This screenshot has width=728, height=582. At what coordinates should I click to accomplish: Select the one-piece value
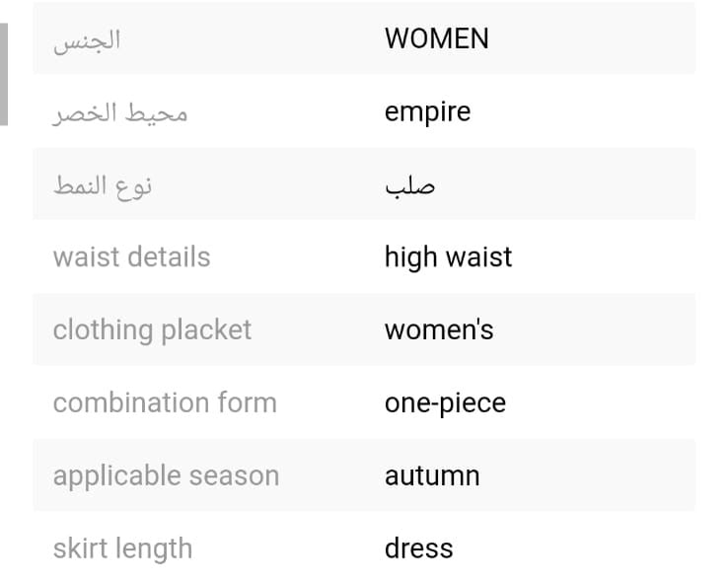(x=445, y=402)
